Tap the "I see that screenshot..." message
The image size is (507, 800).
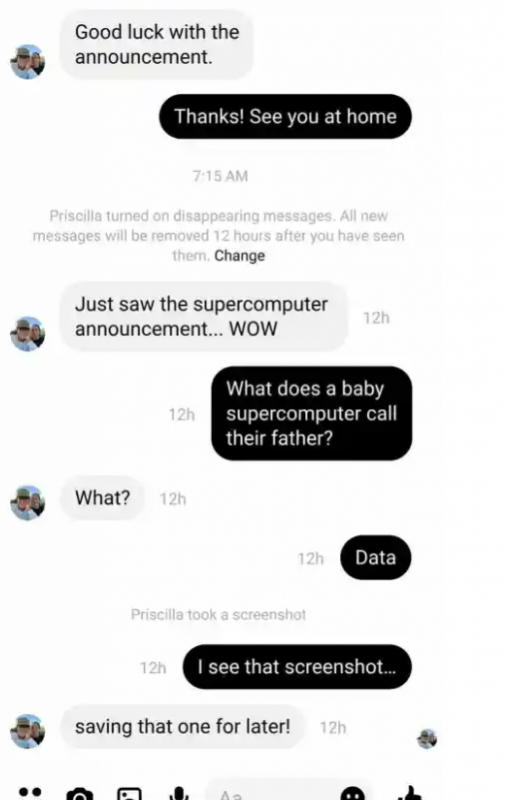pyautogui.click(x=297, y=667)
